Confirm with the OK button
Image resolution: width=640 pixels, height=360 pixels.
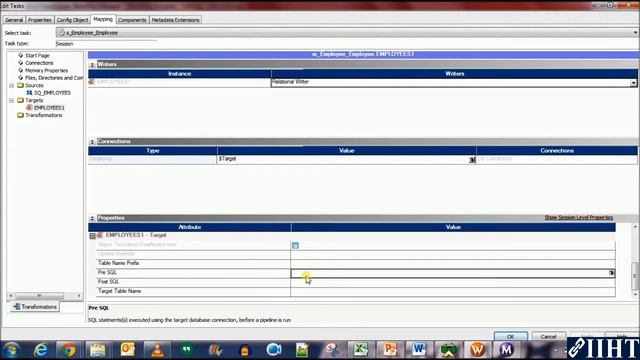[x=511, y=337]
